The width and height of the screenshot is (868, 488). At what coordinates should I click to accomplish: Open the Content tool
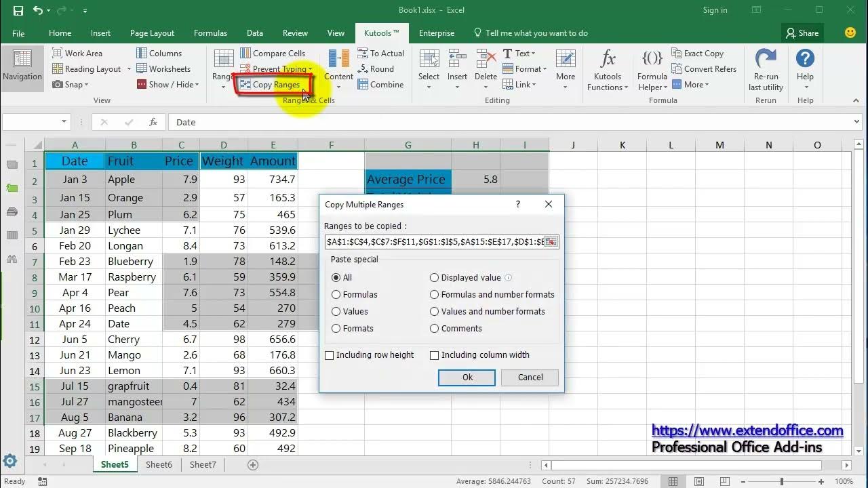click(338, 68)
